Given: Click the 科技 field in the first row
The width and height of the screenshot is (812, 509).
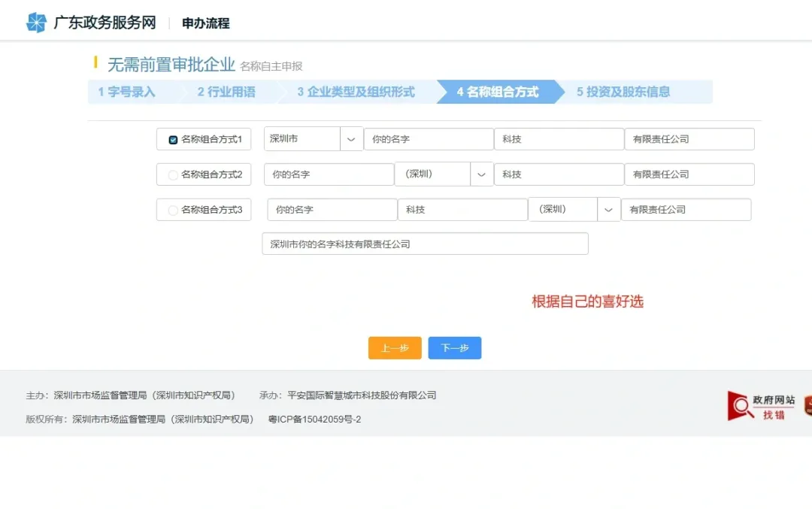Looking at the screenshot, I should click(x=559, y=139).
